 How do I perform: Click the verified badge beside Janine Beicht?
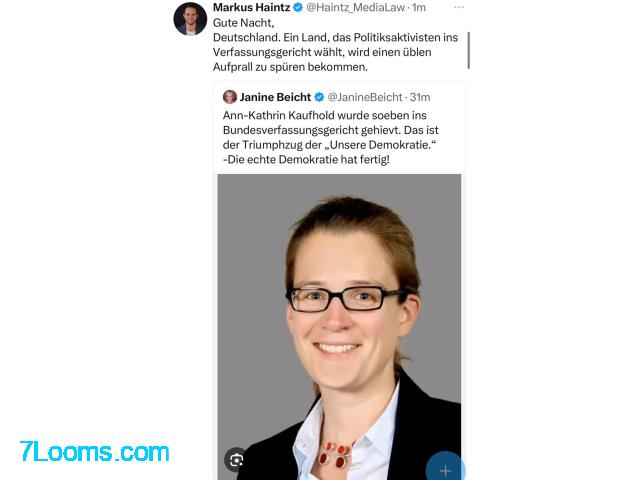point(319,97)
